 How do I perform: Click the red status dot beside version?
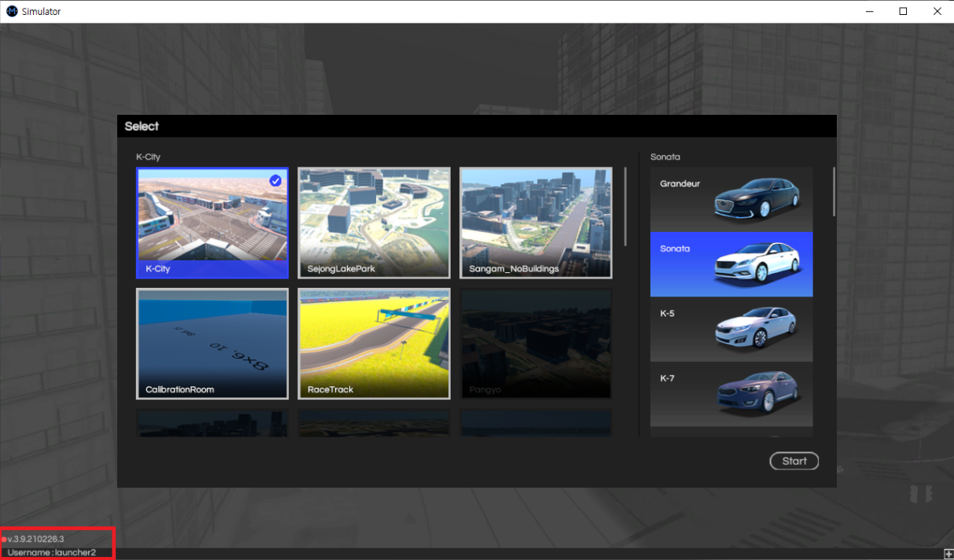pos(4,540)
